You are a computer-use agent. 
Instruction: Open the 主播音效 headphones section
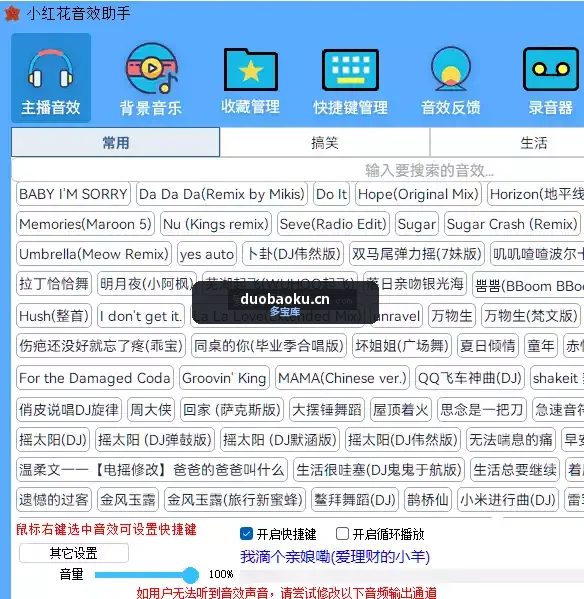[x=51, y=78]
